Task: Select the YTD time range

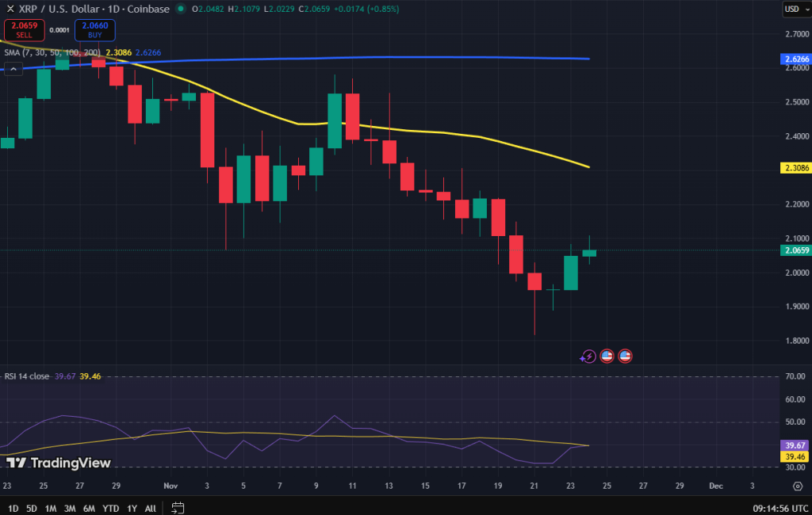Action: [110, 508]
